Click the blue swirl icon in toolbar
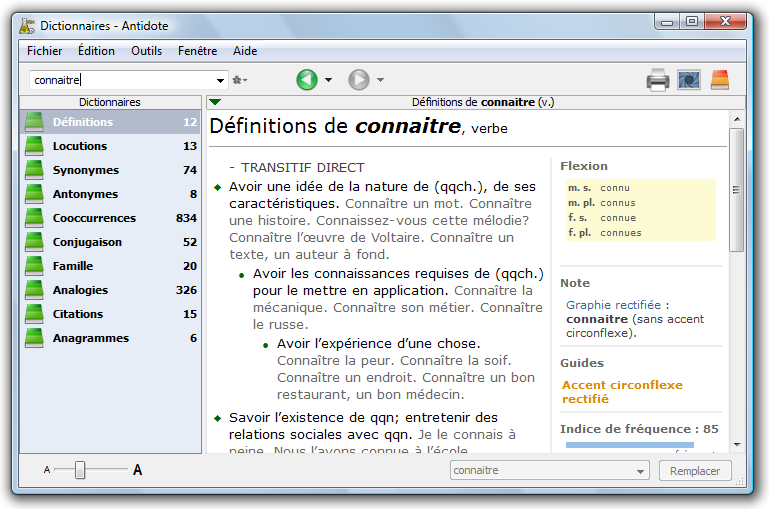The image size is (769, 509). click(689, 80)
